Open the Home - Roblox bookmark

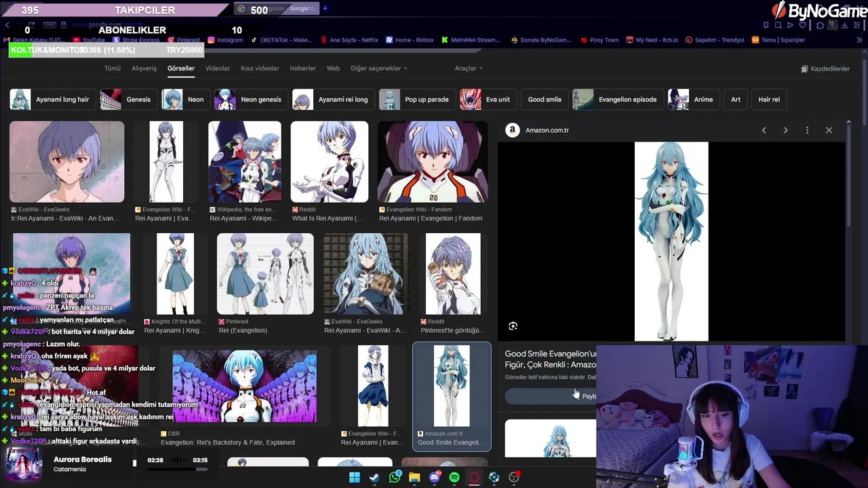click(410, 40)
